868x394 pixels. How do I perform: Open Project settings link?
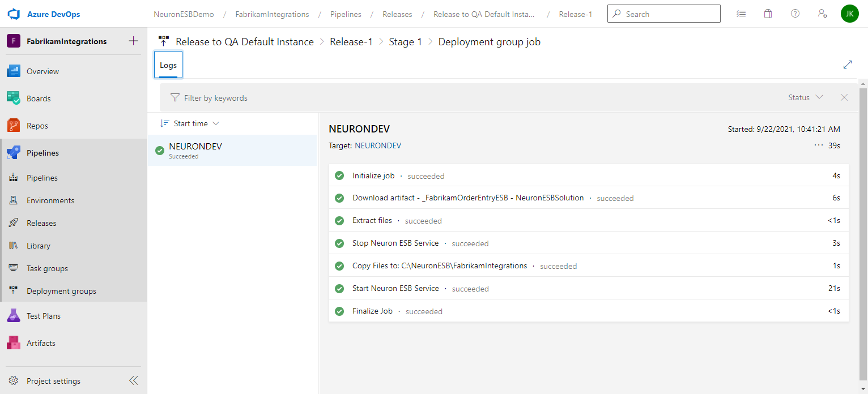53,381
